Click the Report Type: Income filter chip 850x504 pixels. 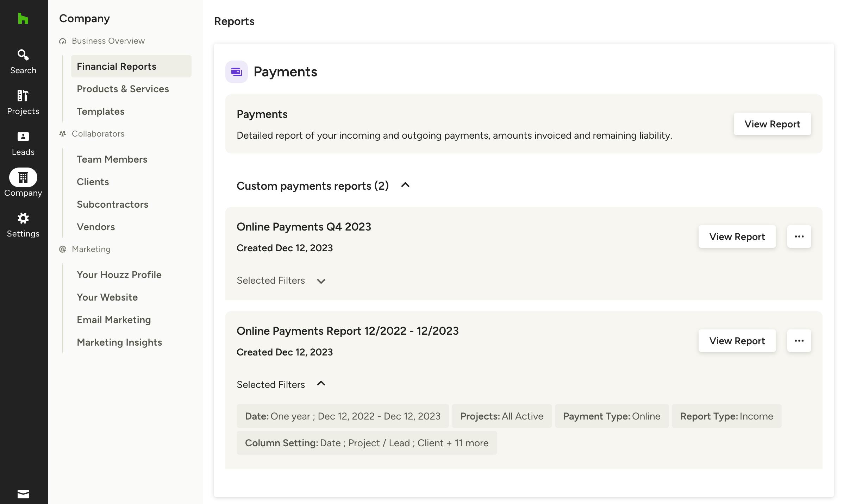point(726,416)
